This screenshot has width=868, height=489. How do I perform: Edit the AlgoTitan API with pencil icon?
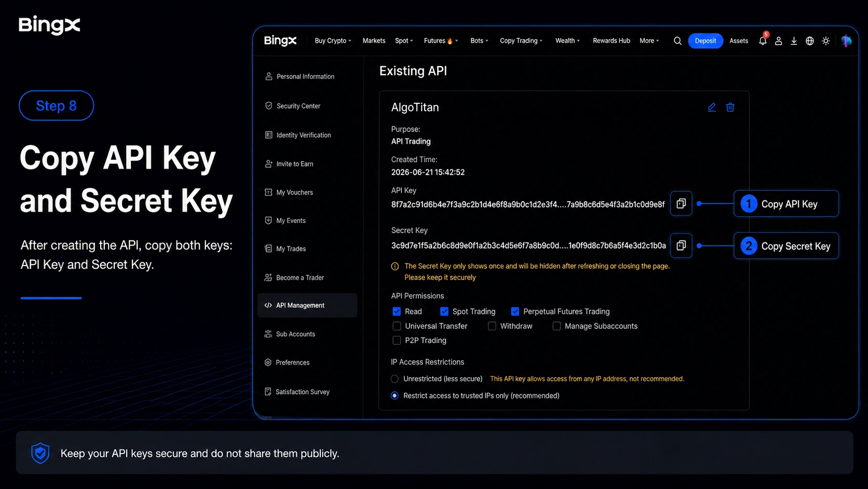(x=712, y=107)
